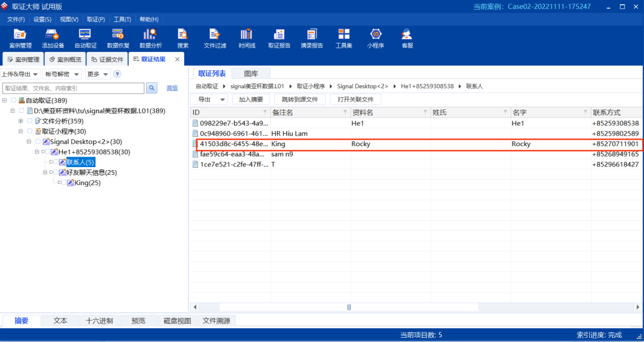
Task: Click the 高级 advanced search link
Action: coord(172,88)
